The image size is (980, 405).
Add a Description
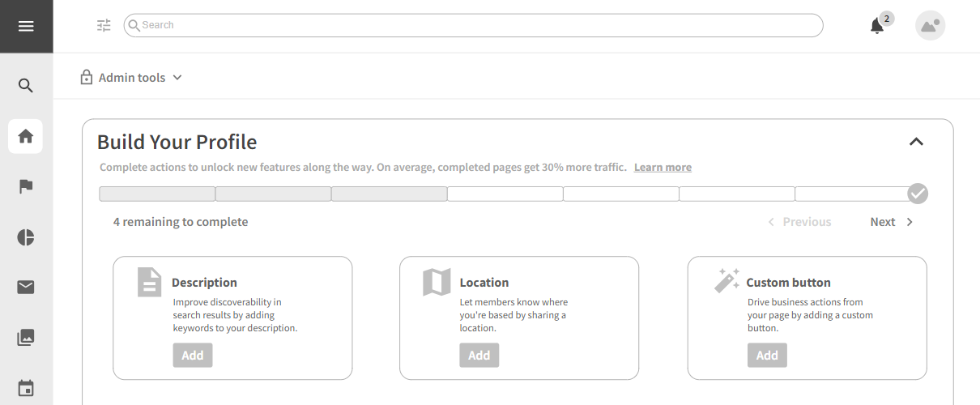[x=193, y=356]
